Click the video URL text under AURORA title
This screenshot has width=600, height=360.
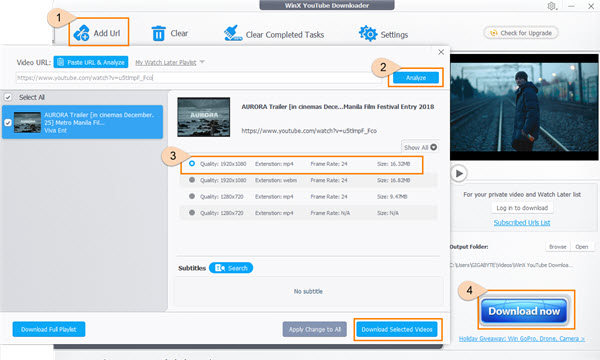[x=309, y=131]
